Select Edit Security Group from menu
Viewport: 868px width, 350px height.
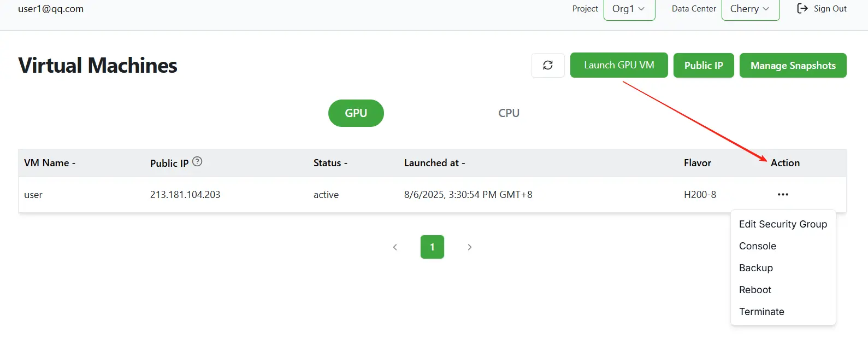783,224
